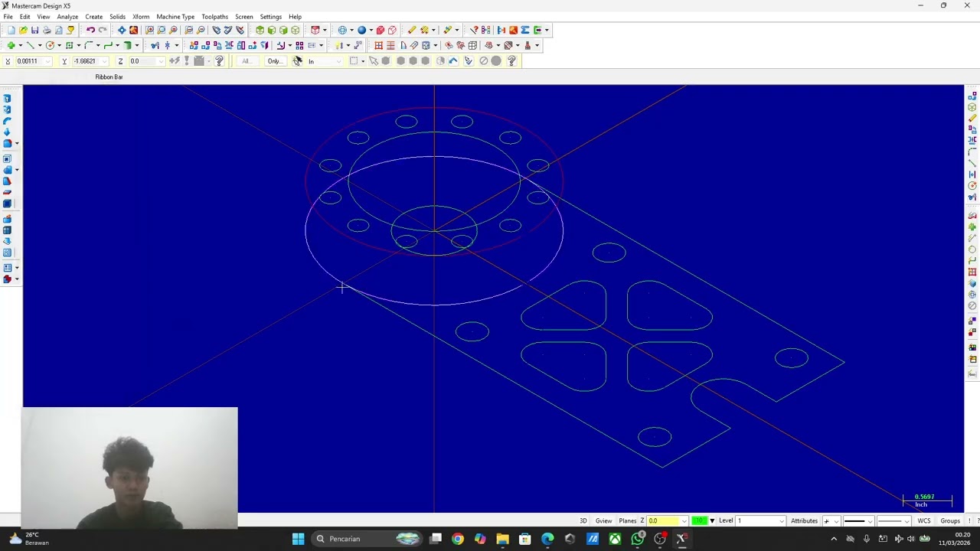980x551 pixels.
Task: Open the Solids menu
Action: 117,16
